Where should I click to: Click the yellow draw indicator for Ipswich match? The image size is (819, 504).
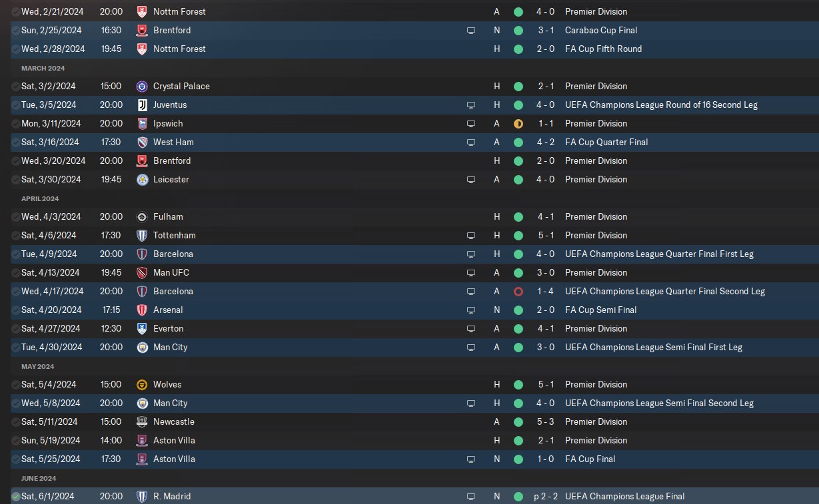click(x=518, y=123)
